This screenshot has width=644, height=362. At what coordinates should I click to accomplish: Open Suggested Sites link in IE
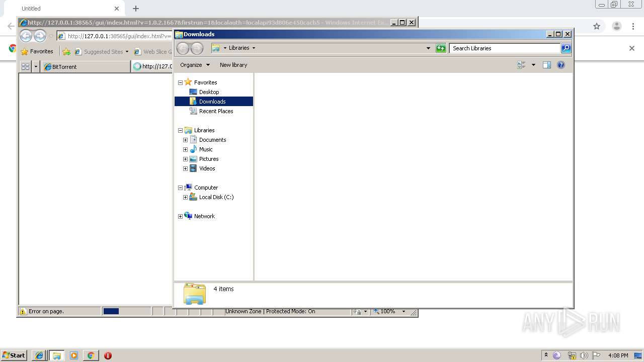click(x=101, y=51)
